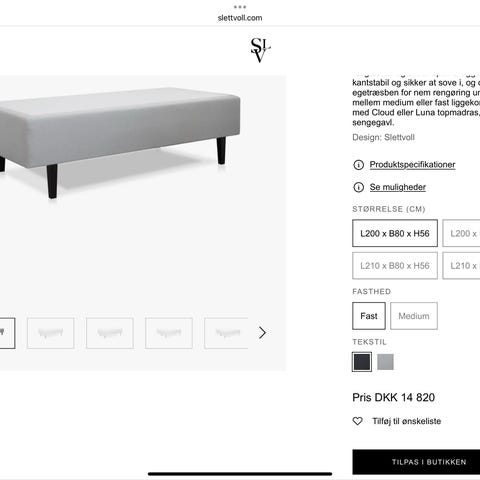Open the fourth product thumbnail

click(169, 333)
